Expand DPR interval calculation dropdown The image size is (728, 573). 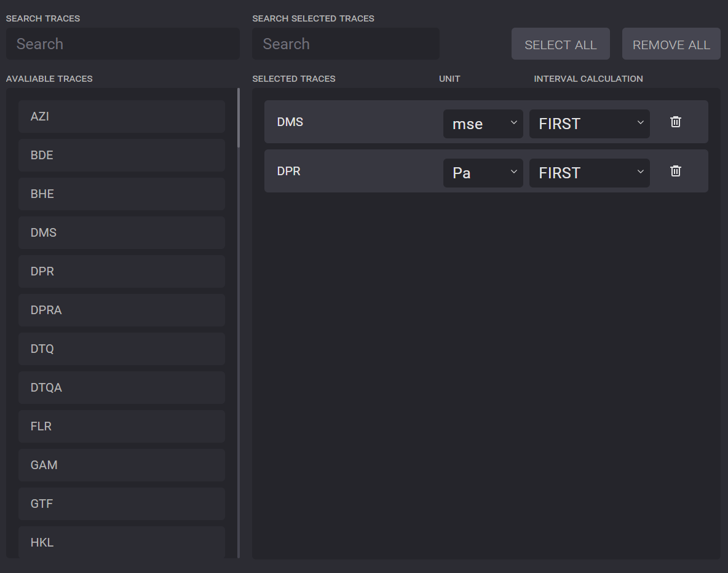pyautogui.click(x=589, y=173)
